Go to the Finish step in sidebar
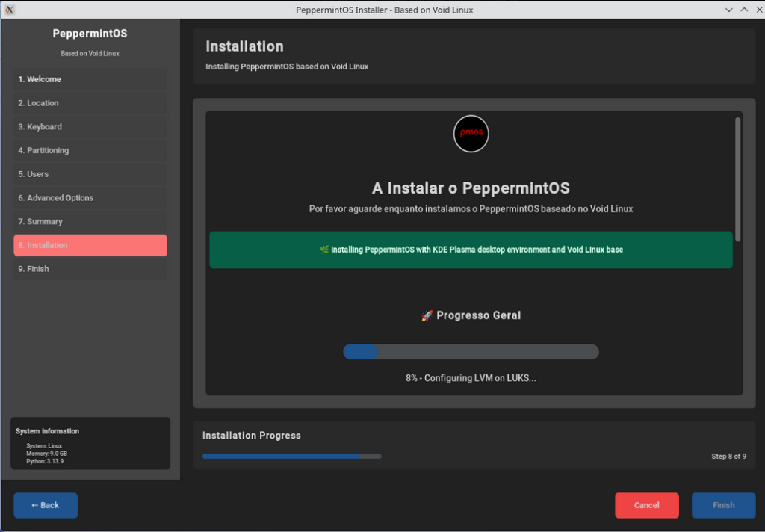The width and height of the screenshot is (765, 532). [x=90, y=269]
